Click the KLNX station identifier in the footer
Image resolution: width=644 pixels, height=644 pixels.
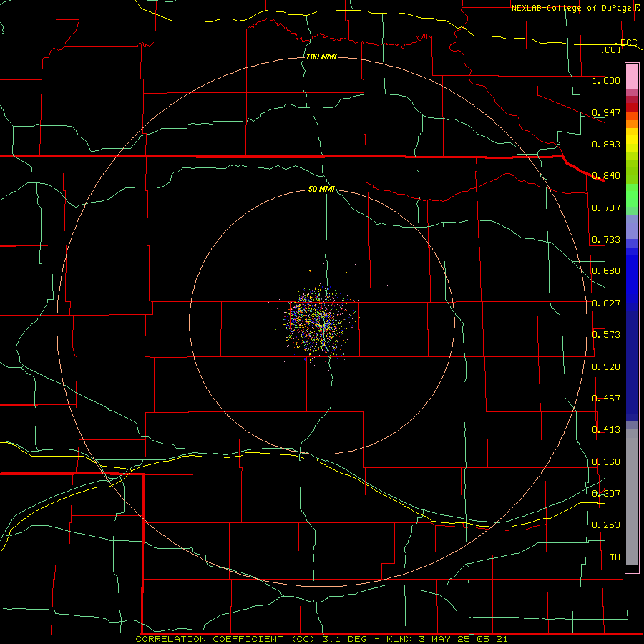click(400, 639)
